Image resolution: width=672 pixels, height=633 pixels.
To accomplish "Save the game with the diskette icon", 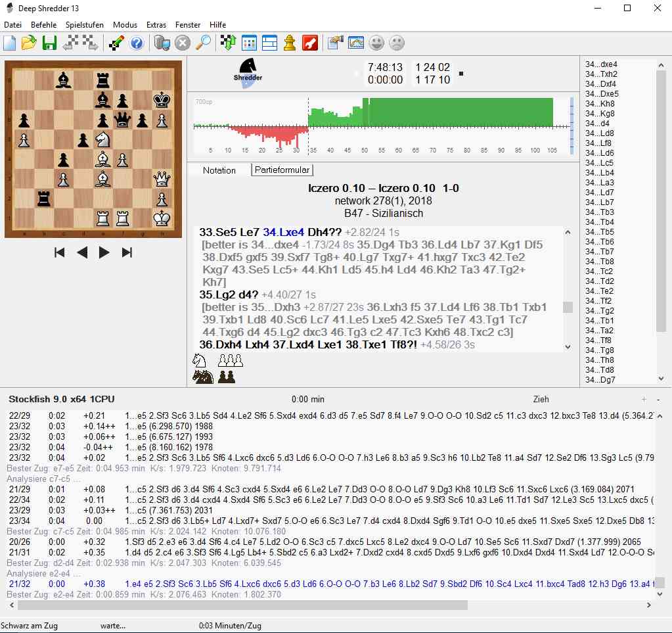I will tap(49, 42).
